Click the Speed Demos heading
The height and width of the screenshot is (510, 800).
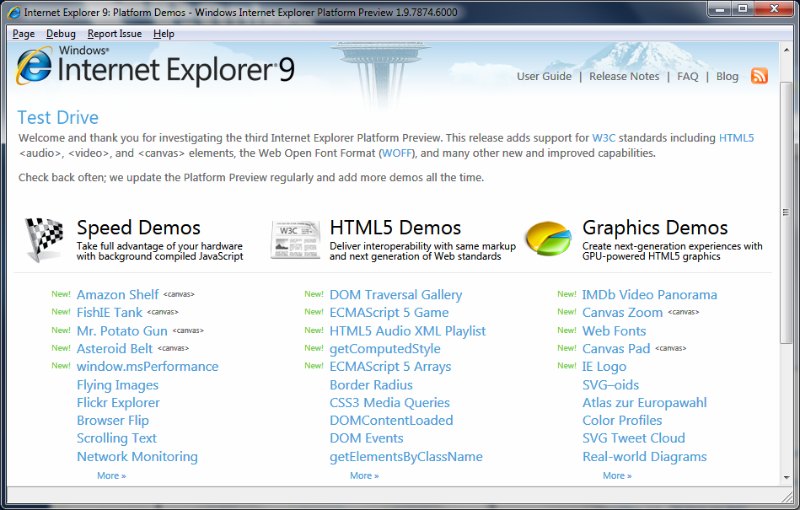tap(138, 227)
